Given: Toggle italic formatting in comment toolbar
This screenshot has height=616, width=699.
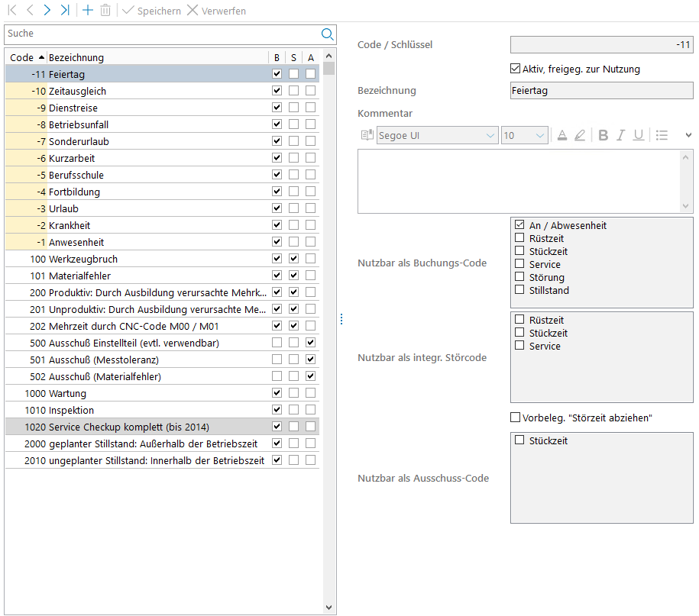Looking at the screenshot, I should pos(620,135).
